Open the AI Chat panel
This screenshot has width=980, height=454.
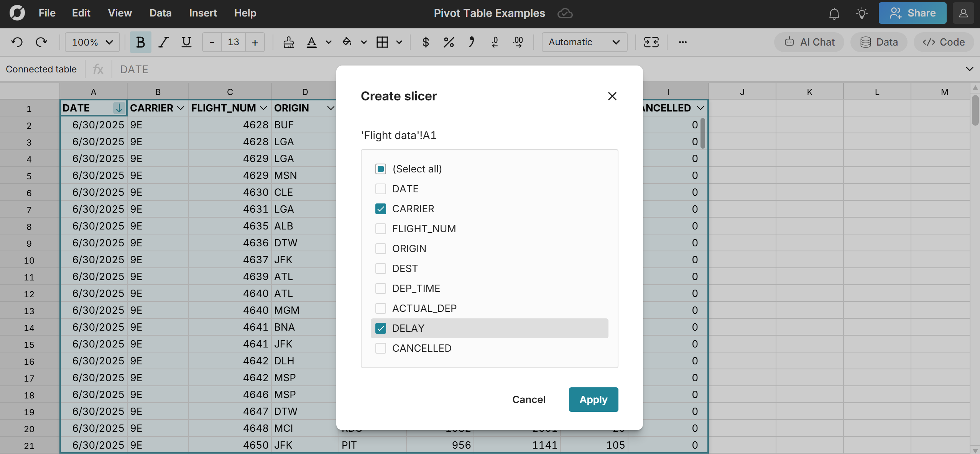(x=809, y=42)
